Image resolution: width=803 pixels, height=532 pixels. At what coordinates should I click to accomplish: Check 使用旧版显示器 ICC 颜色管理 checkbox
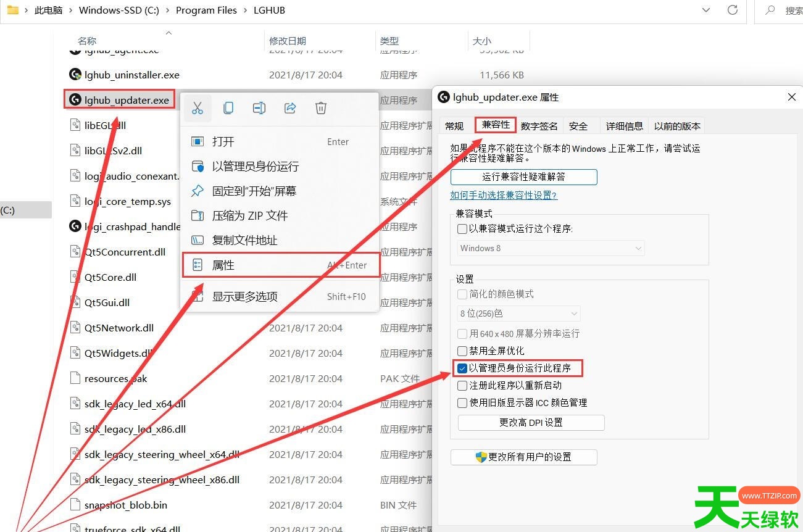(462, 402)
